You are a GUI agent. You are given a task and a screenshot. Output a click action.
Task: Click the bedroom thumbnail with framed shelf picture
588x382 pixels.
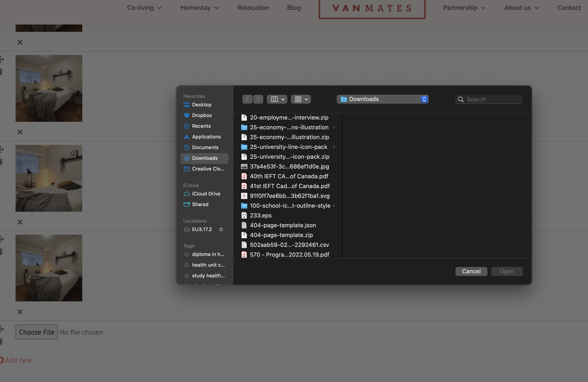click(x=49, y=178)
